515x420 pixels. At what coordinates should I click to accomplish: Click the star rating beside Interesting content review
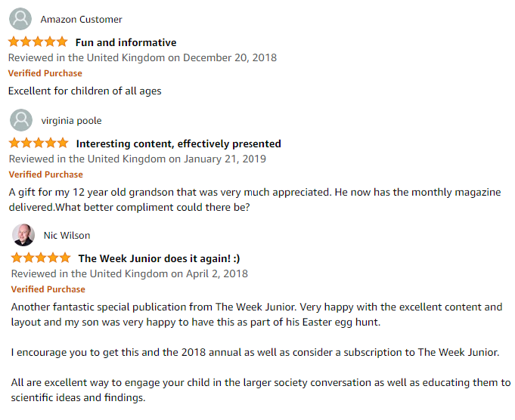point(39,143)
